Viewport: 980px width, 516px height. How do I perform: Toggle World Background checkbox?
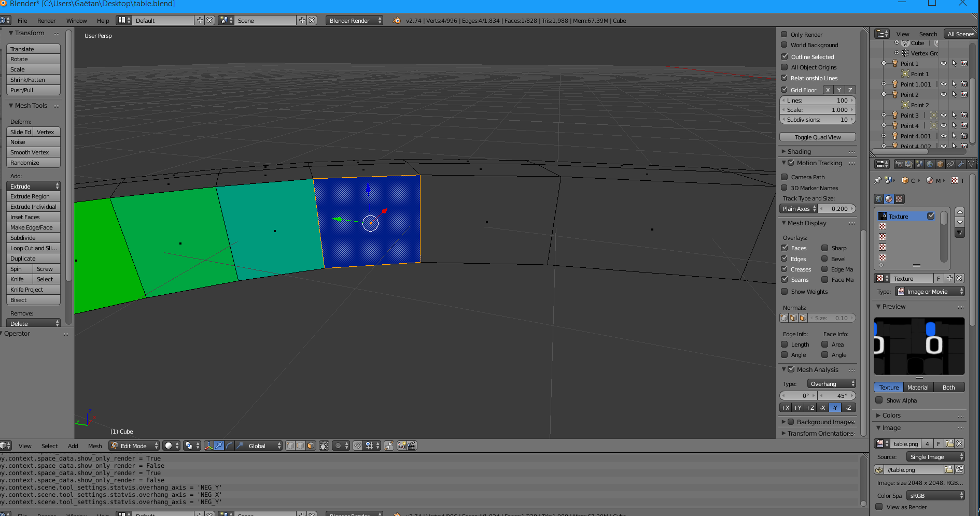[785, 45]
